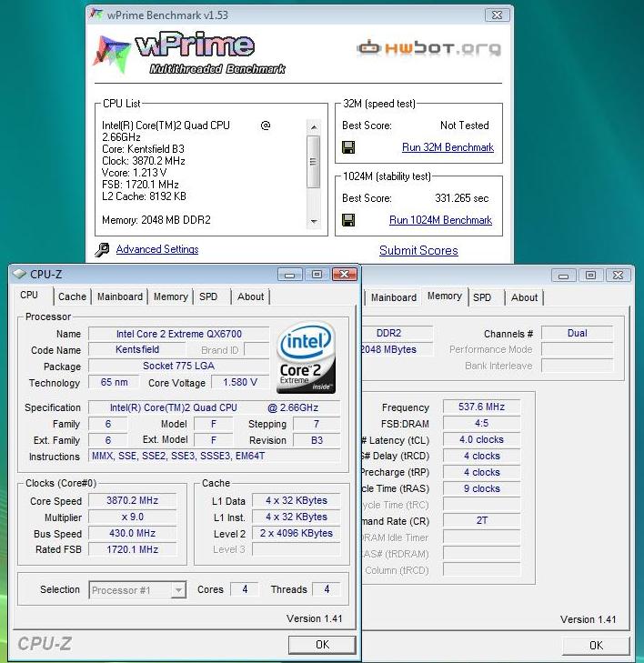
Task: Click the Command Rate value 2T
Action: [x=481, y=520]
